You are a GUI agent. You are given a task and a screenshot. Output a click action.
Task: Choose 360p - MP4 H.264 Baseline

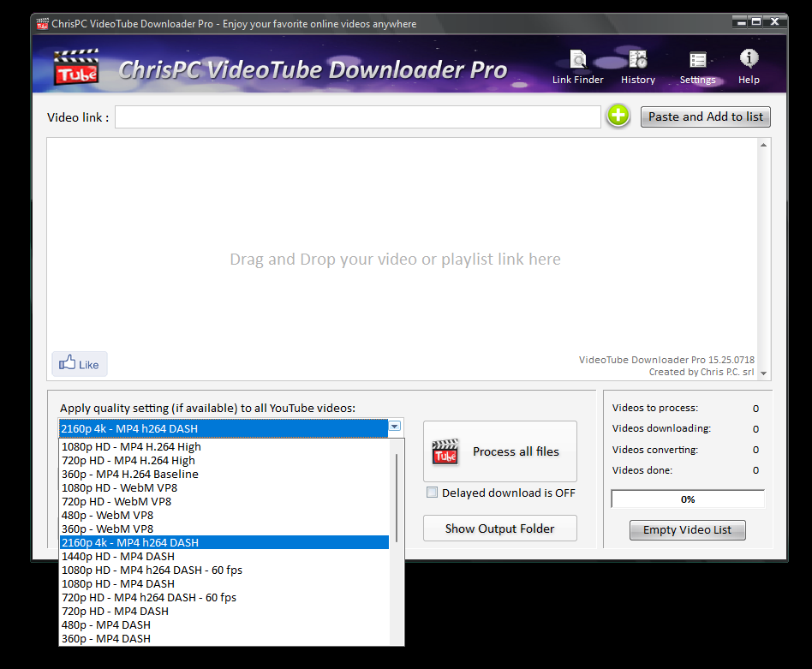tap(224, 474)
